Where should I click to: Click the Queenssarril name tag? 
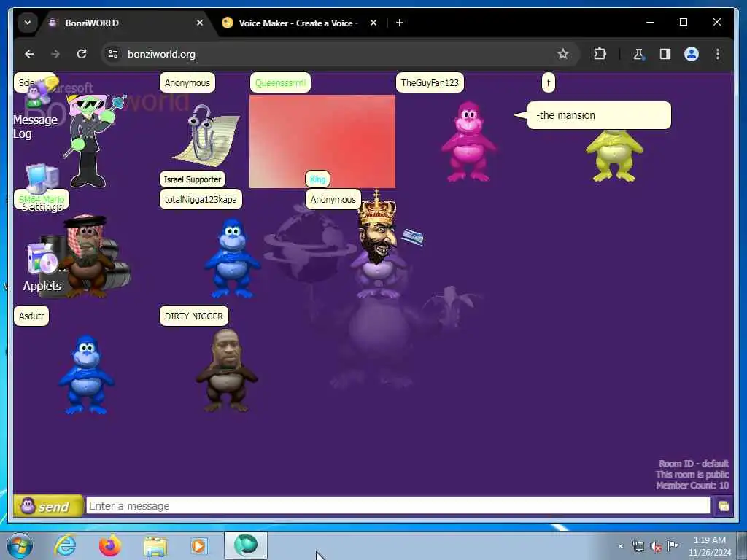[x=280, y=83]
